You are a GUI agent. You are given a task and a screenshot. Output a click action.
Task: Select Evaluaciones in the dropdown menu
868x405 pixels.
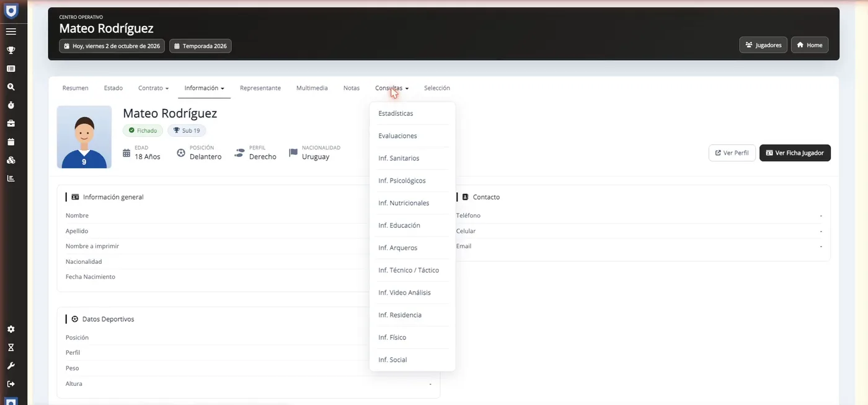click(x=412, y=136)
